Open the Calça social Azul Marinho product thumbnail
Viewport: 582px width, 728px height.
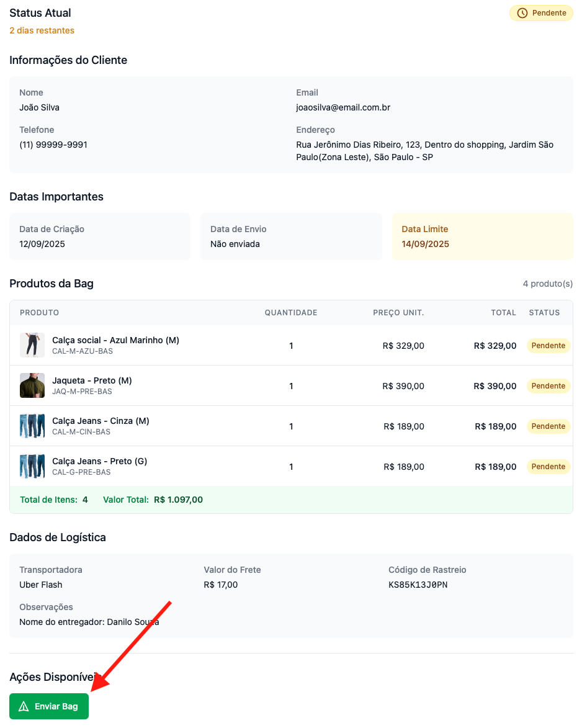[x=32, y=345]
